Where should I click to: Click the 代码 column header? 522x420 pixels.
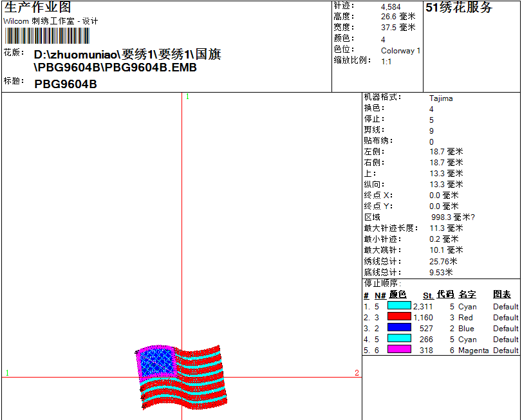tap(445, 295)
